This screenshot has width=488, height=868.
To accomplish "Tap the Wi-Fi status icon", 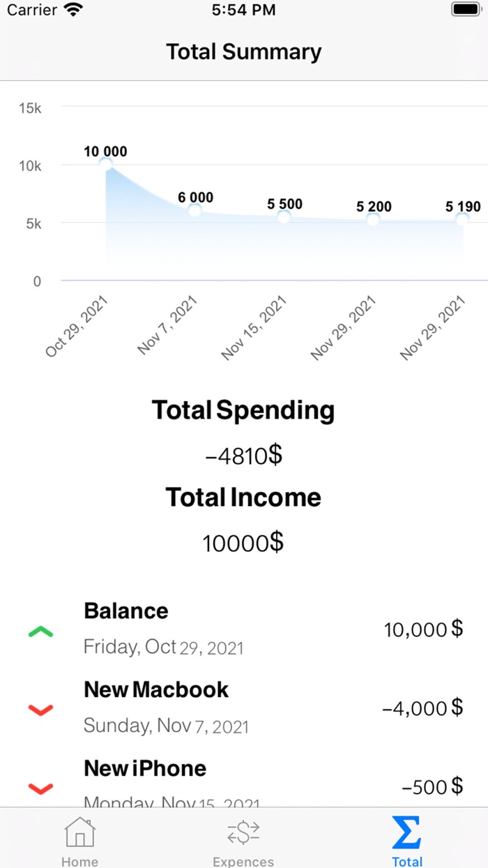I will pos(72,10).
